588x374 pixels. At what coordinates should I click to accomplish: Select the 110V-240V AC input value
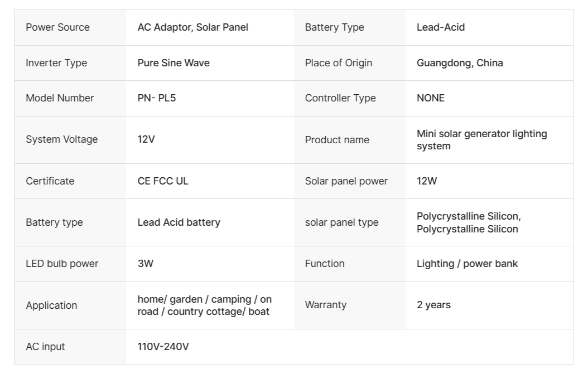[x=163, y=347]
